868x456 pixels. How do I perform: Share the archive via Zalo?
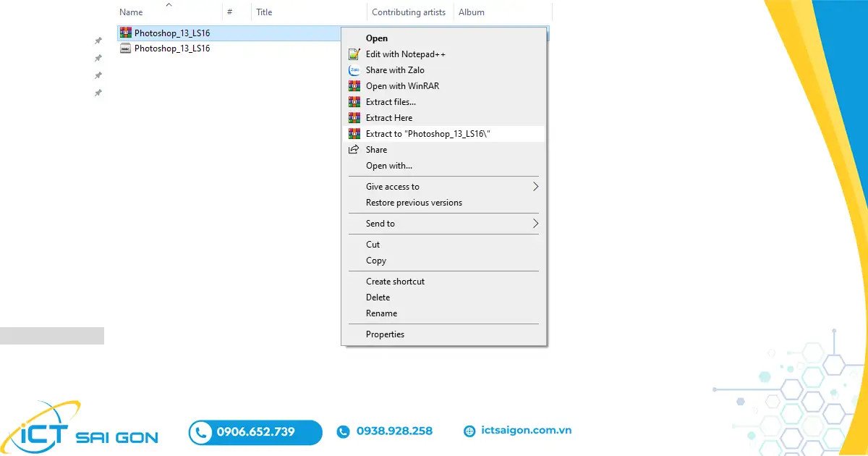[395, 69]
